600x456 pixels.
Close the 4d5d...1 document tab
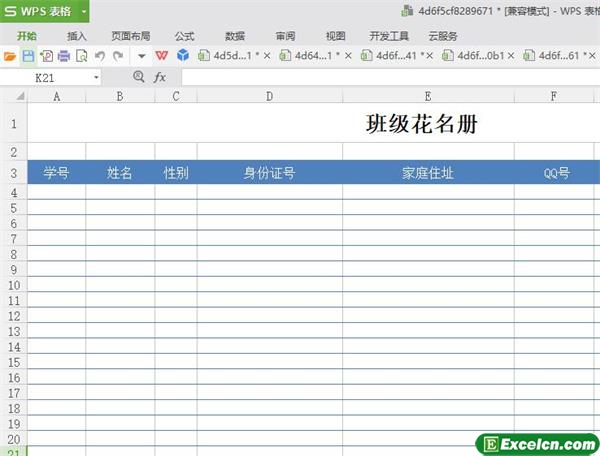click(x=267, y=56)
